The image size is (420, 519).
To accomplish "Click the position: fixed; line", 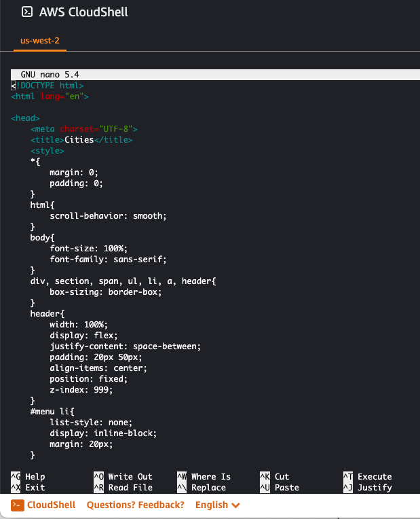I will [x=89, y=378].
